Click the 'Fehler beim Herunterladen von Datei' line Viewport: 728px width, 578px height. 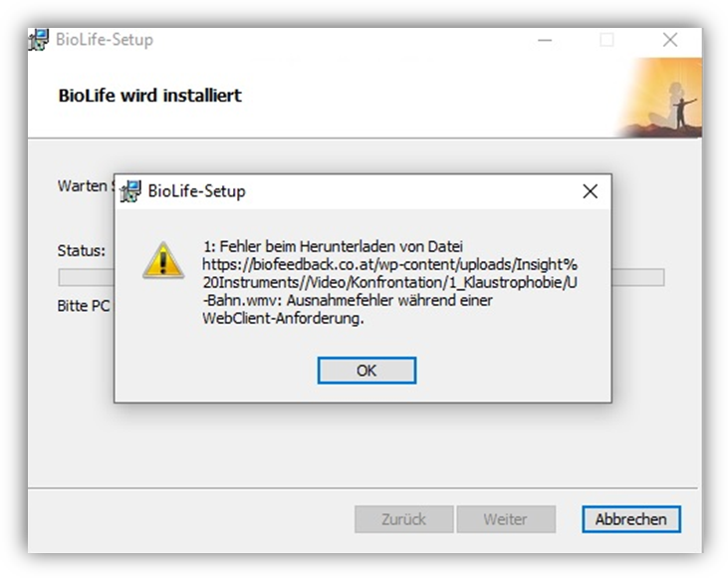point(341,246)
